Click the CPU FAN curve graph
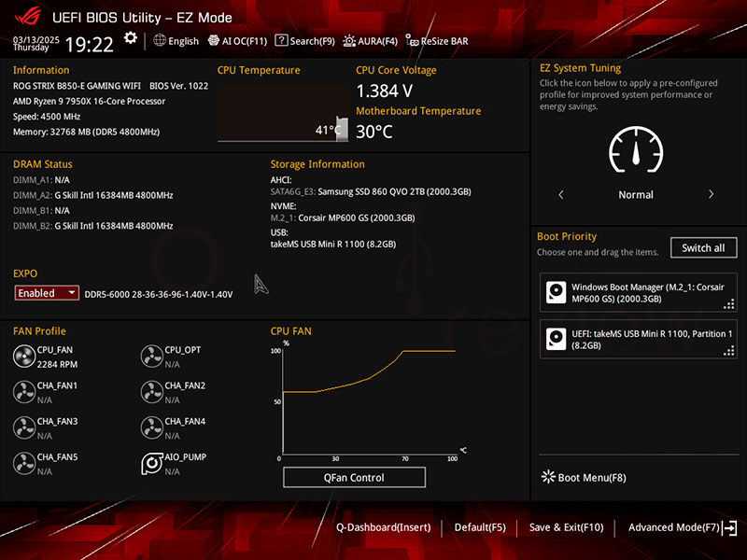This screenshot has width=747, height=560. pyautogui.click(x=369, y=400)
